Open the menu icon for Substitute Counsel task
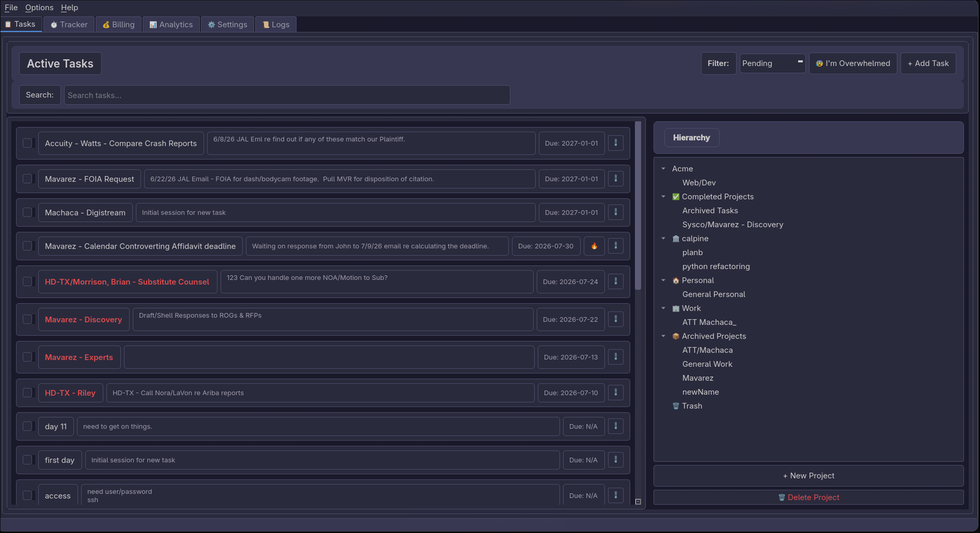The image size is (980, 533). coord(616,281)
